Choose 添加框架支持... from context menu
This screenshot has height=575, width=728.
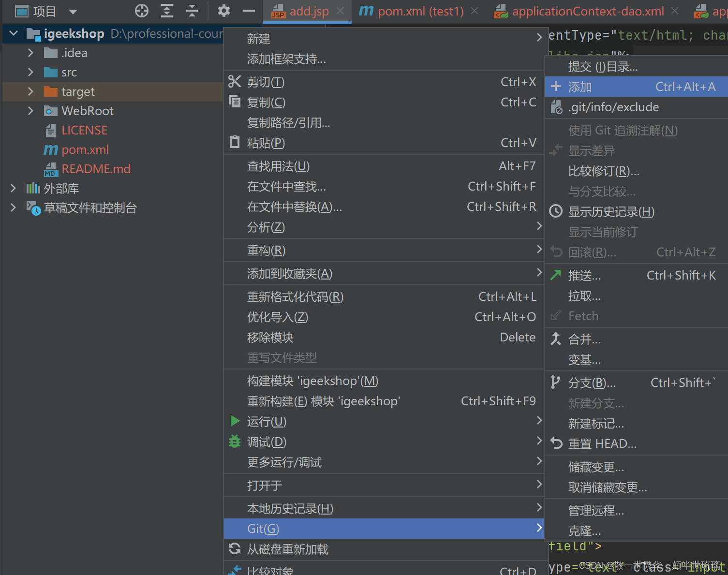(x=384, y=59)
